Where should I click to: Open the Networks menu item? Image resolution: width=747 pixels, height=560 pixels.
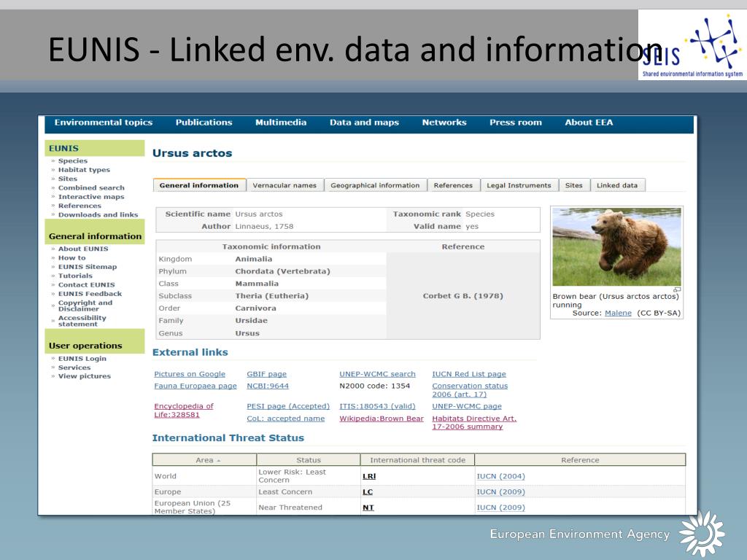(x=444, y=122)
